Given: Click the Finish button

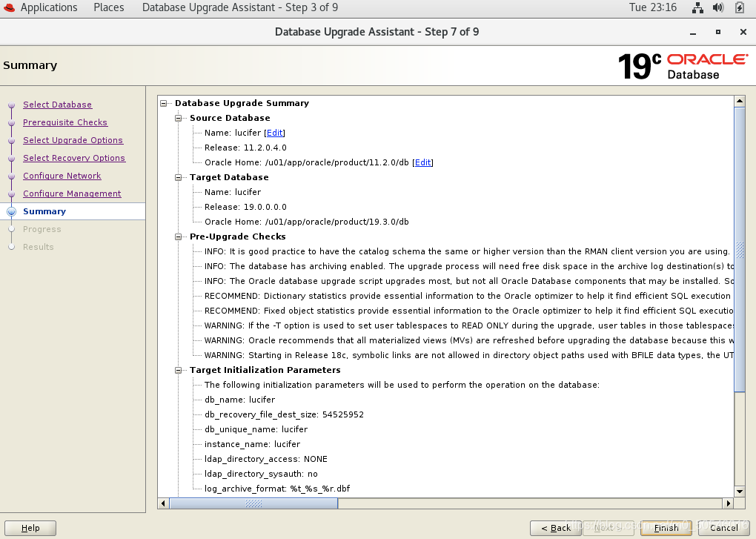Looking at the screenshot, I should [x=666, y=529].
